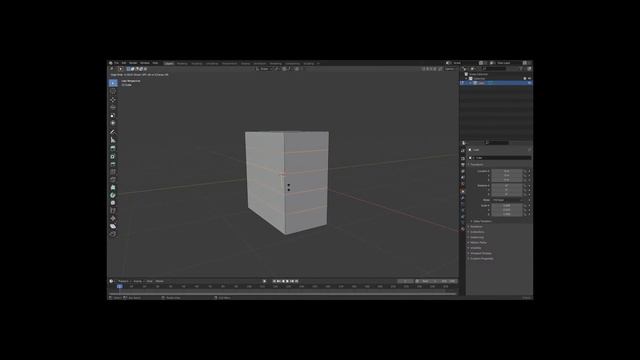Open the transform orientation Global dropdown
640x360 pixels.
264,69
